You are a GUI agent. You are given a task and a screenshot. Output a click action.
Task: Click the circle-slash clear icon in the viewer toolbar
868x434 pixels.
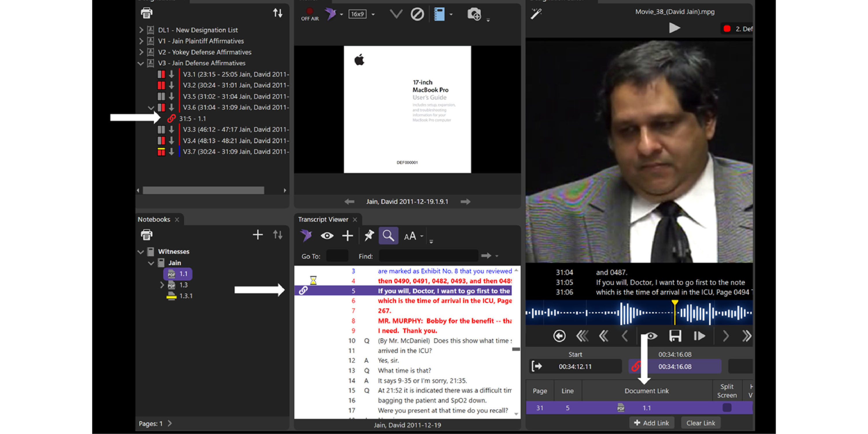pos(417,14)
